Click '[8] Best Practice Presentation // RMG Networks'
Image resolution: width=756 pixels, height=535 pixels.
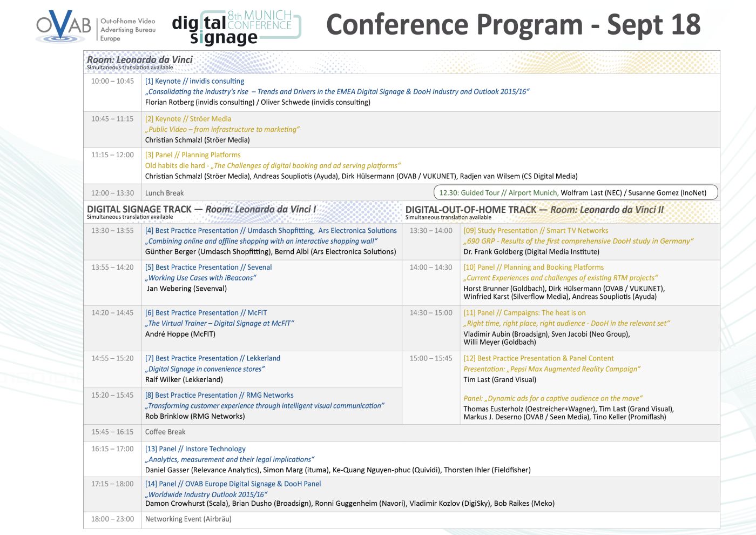coord(219,395)
